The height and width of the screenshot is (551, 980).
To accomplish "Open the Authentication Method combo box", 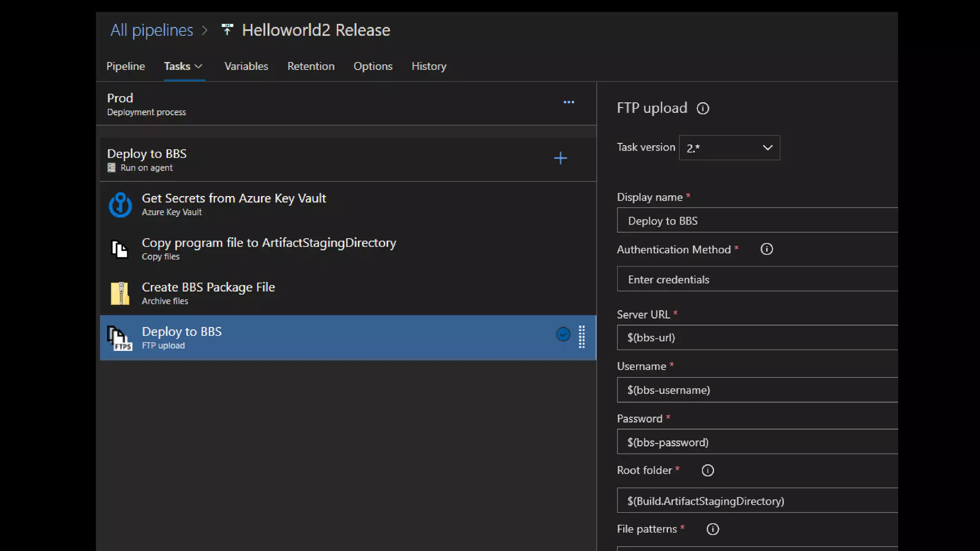I will 757,279.
